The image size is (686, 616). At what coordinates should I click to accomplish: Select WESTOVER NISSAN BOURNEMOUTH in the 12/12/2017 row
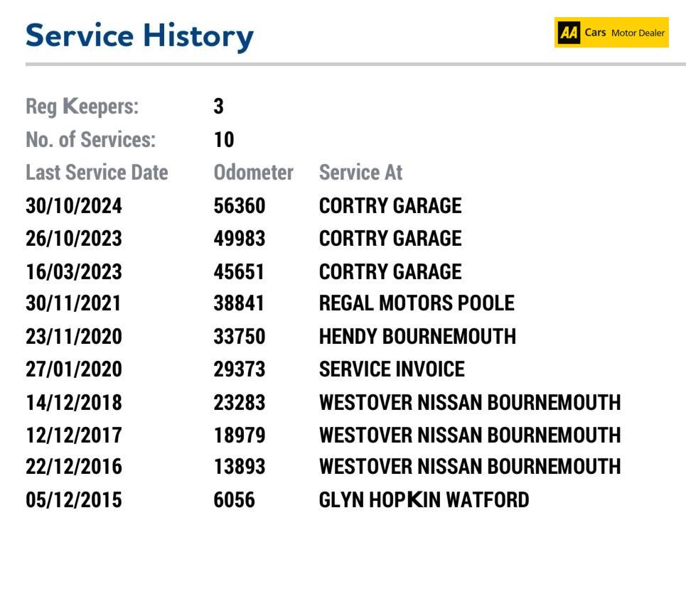pyautogui.click(x=470, y=435)
